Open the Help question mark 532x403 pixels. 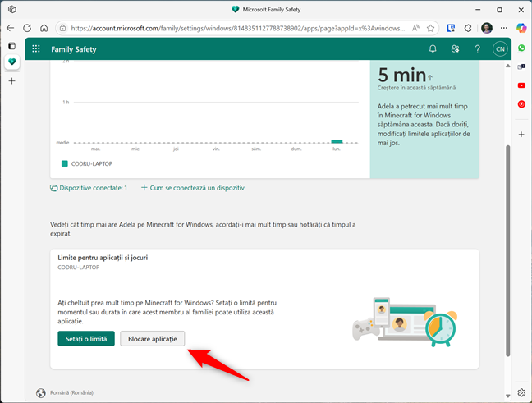477,49
